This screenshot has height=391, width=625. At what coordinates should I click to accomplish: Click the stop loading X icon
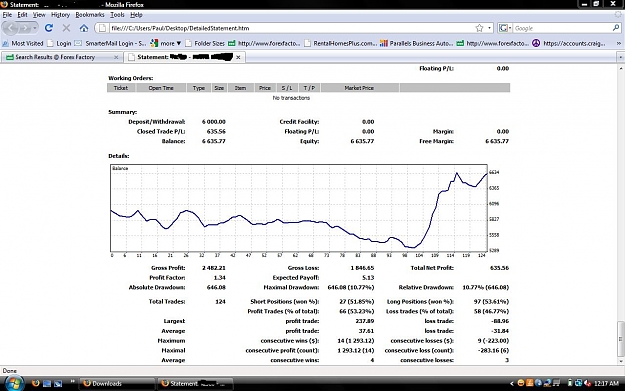click(x=66, y=28)
